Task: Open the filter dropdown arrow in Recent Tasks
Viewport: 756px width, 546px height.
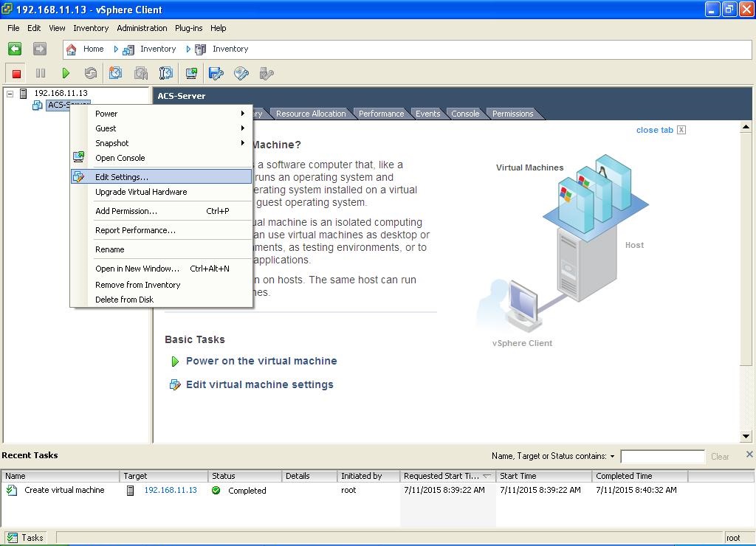Action: pos(612,457)
